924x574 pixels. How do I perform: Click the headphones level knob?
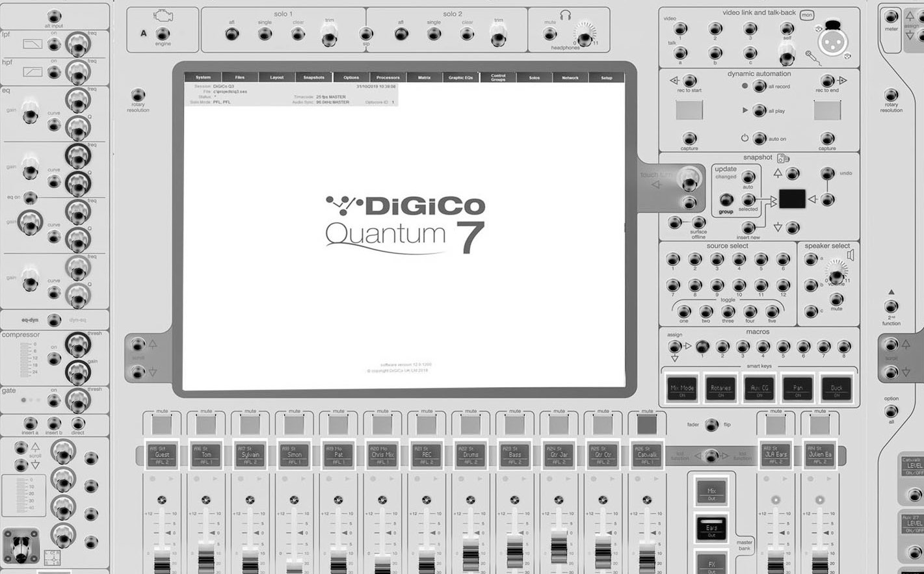(585, 35)
